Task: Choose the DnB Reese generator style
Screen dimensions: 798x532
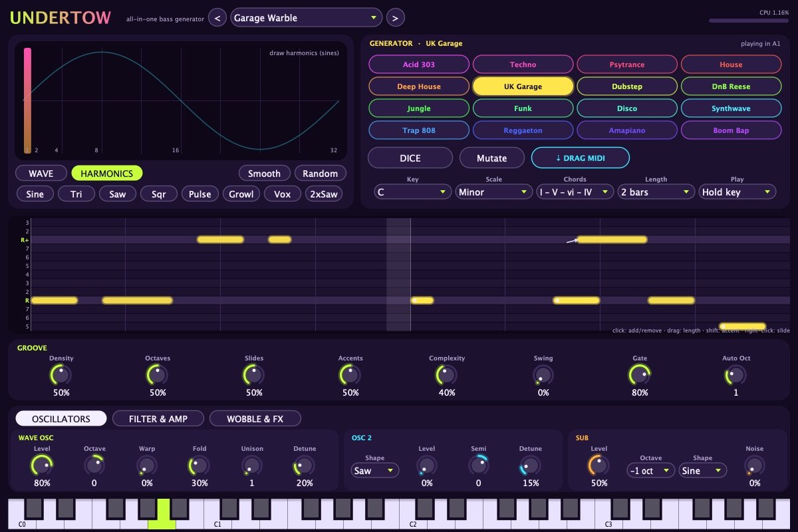Action: 731,86
